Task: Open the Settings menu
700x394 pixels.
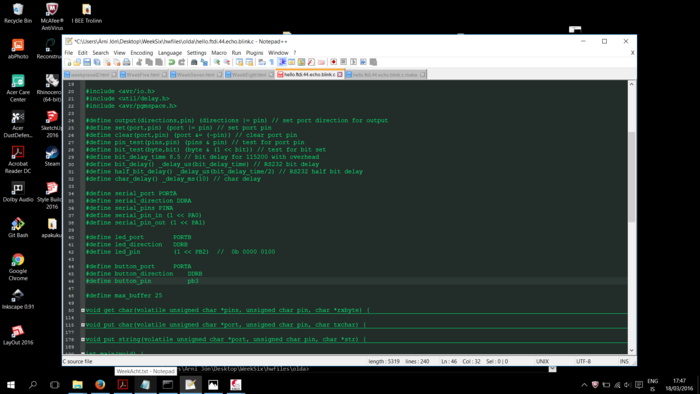Action: pos(196,53)
